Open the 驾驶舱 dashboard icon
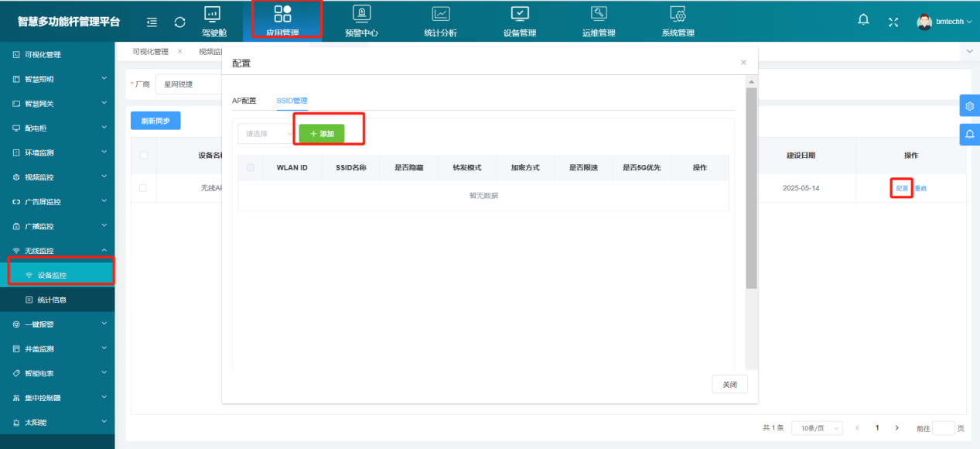Image resolution: width=980 pixels, height=449 pixels. [x=212, y=21]
